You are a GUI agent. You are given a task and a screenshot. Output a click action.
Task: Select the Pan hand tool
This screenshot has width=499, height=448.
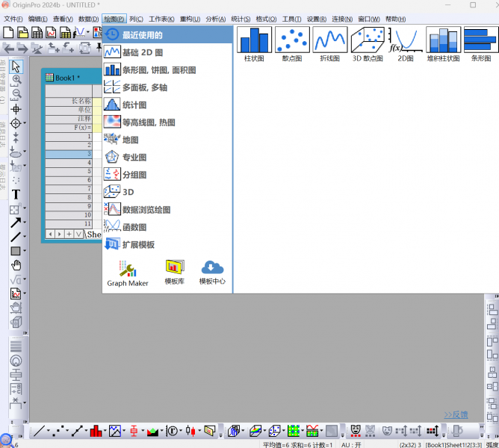tap(16, 265)
